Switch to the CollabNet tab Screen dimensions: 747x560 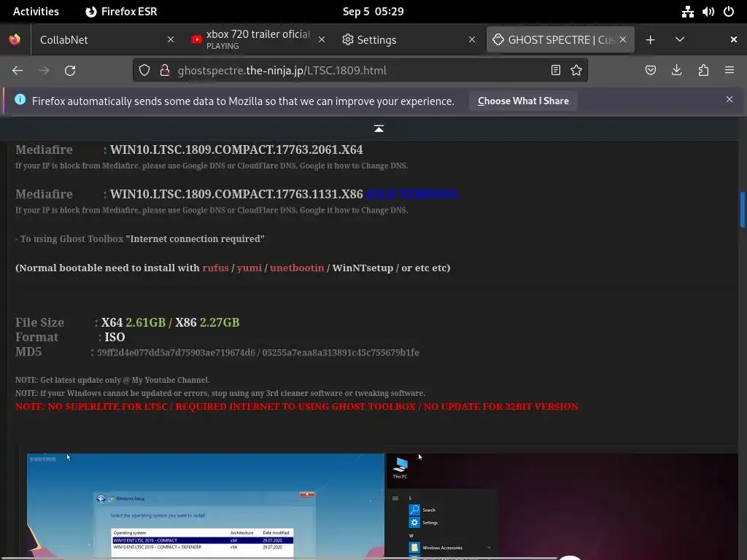105,39
